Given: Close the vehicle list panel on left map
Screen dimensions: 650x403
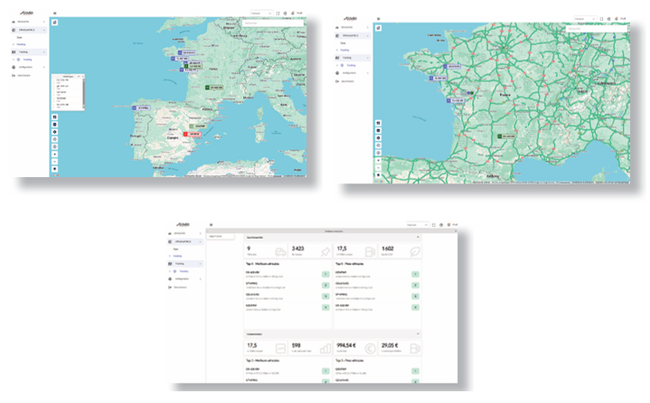Looking at the screenshot, I should 83,76.
